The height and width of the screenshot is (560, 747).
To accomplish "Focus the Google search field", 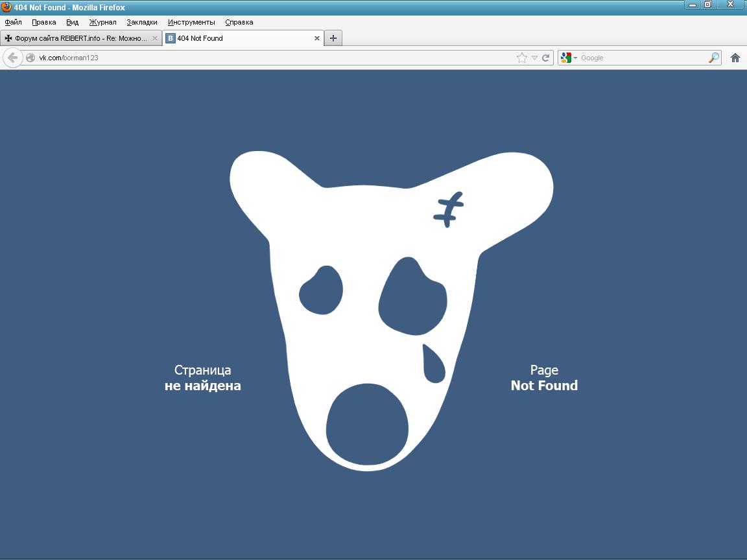I will pos(643,58).
